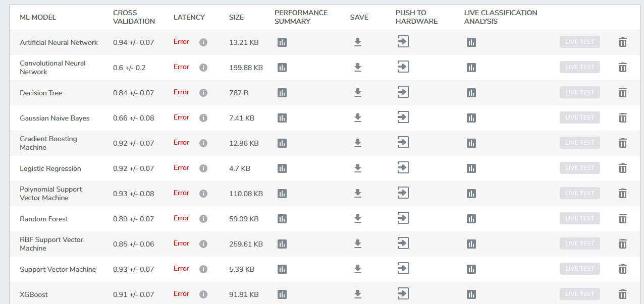Click the red Error text for Gaussian Naive Bayes
The height and width of the screenshot is (304, 644).
coord(181,117)
